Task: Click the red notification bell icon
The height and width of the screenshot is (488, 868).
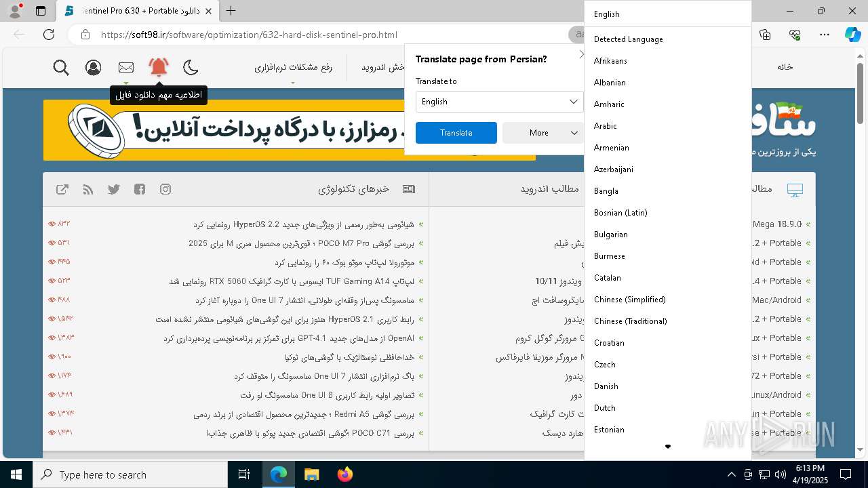Action: (159, 66)
